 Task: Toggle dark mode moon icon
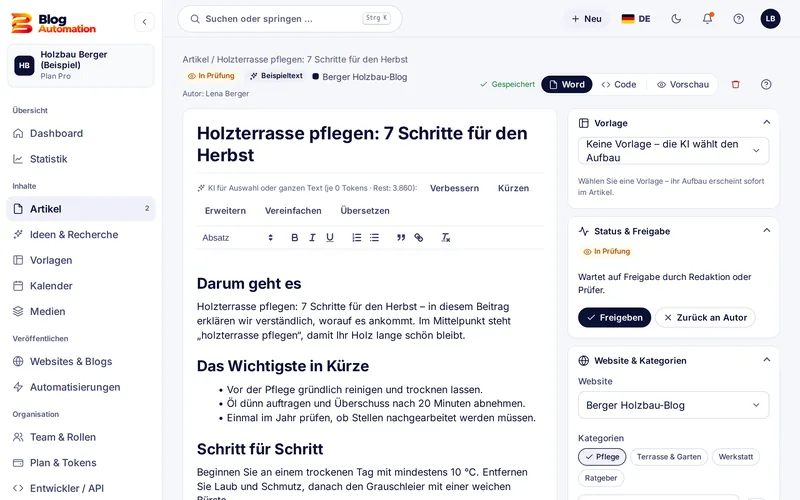[x=676, y=19]
